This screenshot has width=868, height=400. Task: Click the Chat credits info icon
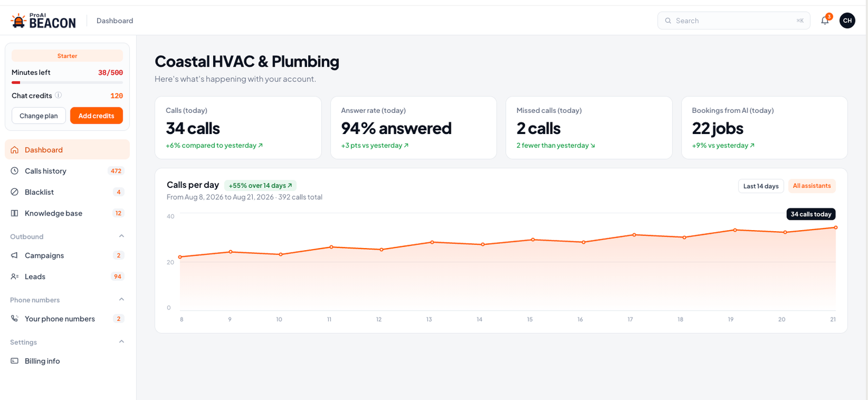[58, 95]
